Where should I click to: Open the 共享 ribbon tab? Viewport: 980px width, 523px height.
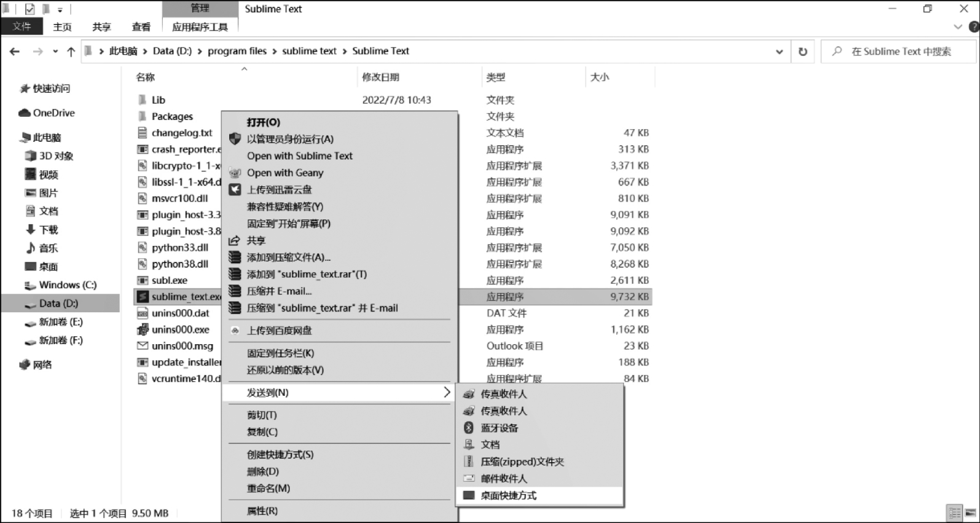[x=101, y=26]
